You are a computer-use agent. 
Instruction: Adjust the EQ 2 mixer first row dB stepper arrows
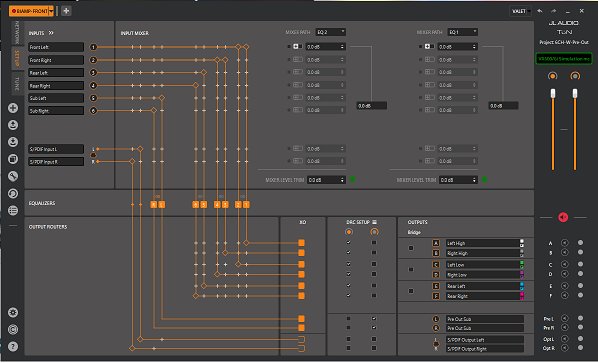(x=342, y=47)
